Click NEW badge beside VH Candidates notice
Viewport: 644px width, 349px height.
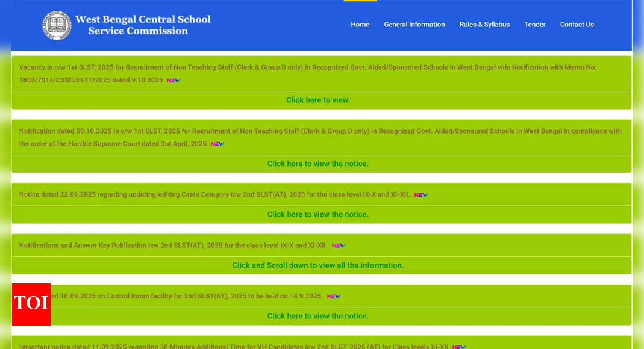coord(459,347)
